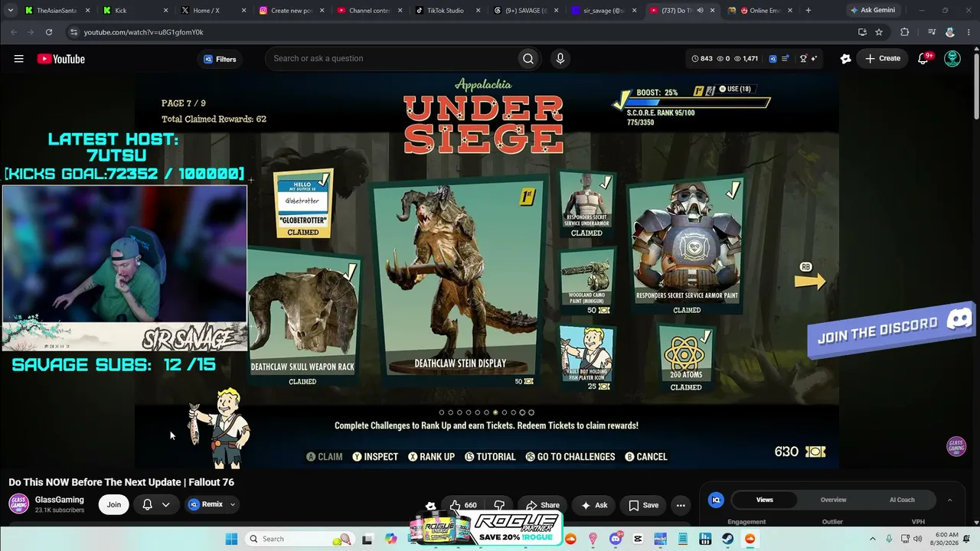The height and width of the screenshot is (551, 980).
Task: Share the video
Action: 543,505
